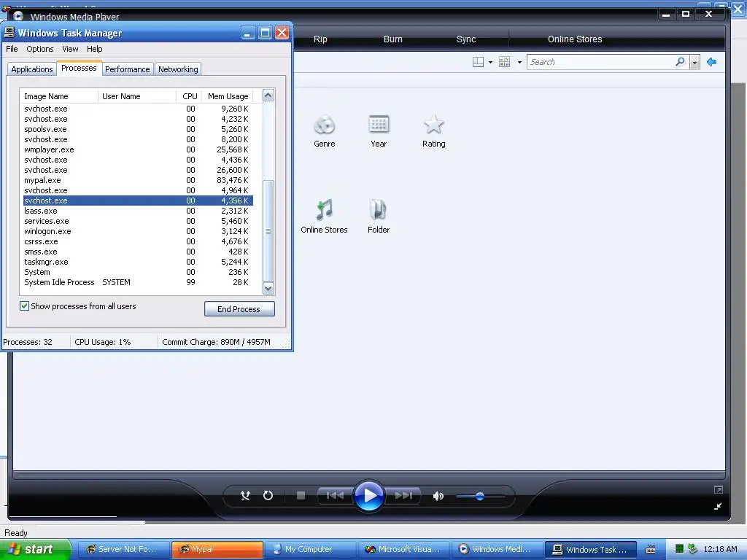This screenshot has width=747, height=560.
Task: Switch to Microsoft Visual taskbar button
Action: pos(403,549)
